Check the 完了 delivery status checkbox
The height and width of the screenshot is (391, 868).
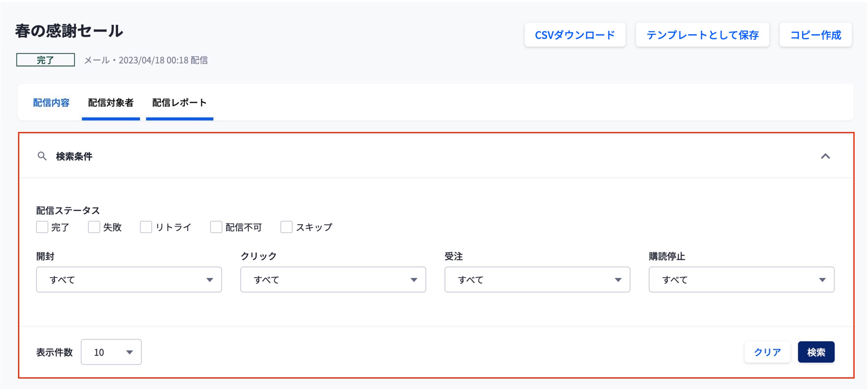(42, 227)
